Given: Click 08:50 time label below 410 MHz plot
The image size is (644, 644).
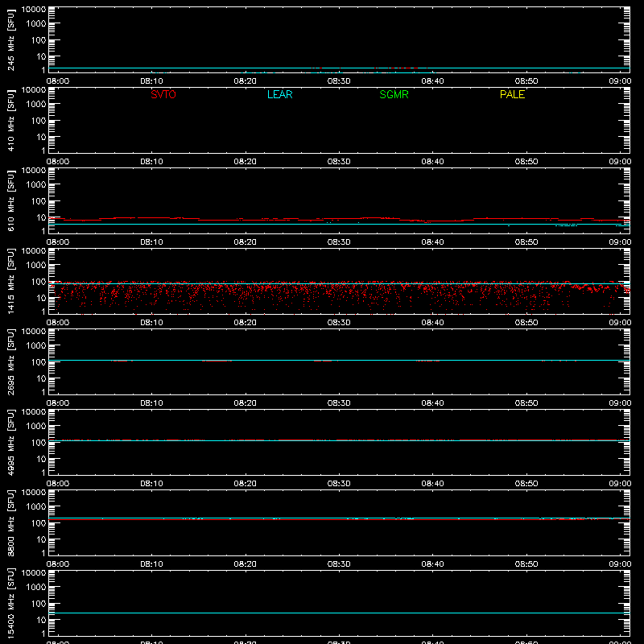Looking at the screenshot, I should (526, 162).
